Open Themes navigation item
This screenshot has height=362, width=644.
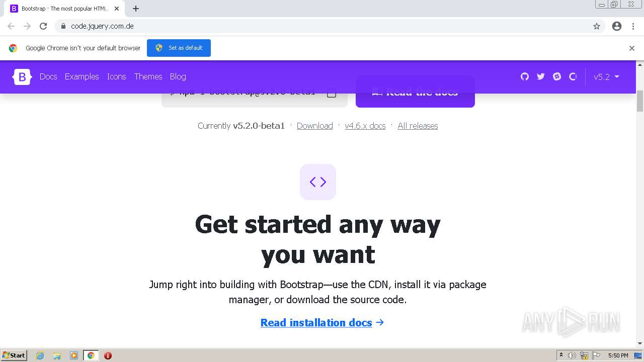tap(148, 76)
